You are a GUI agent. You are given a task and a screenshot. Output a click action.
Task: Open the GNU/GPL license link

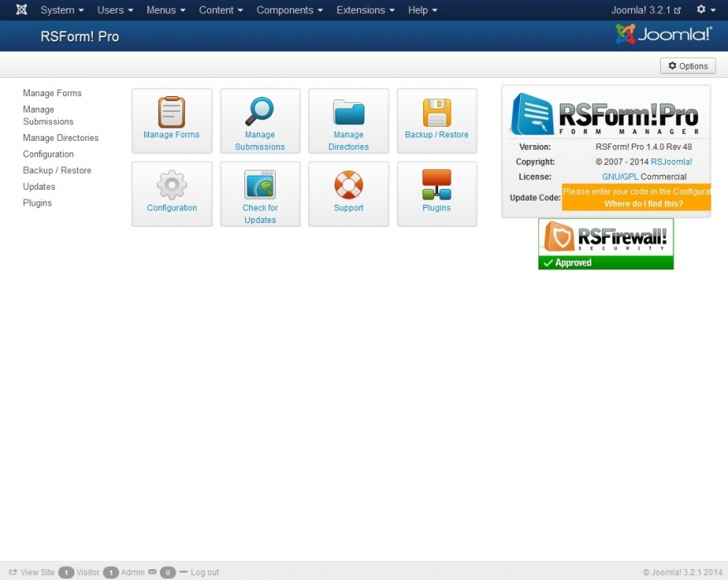coord(620,176)
